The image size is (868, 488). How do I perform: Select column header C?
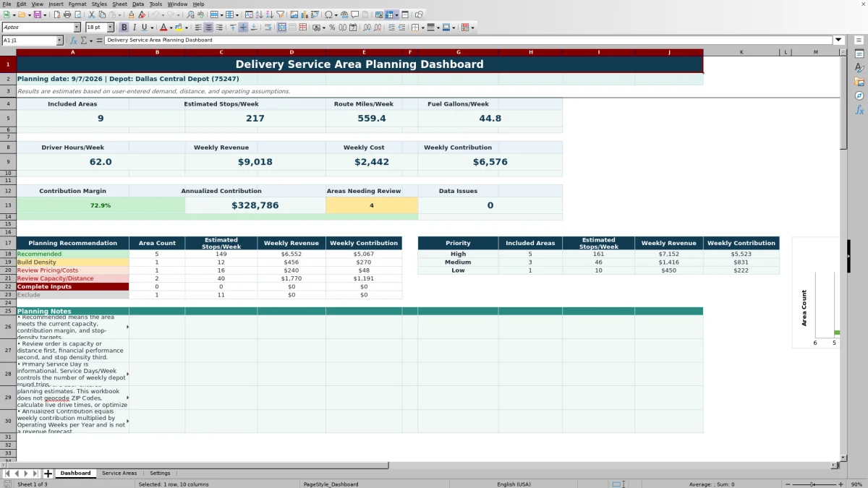pyautogui.click(x=221, y=52)
